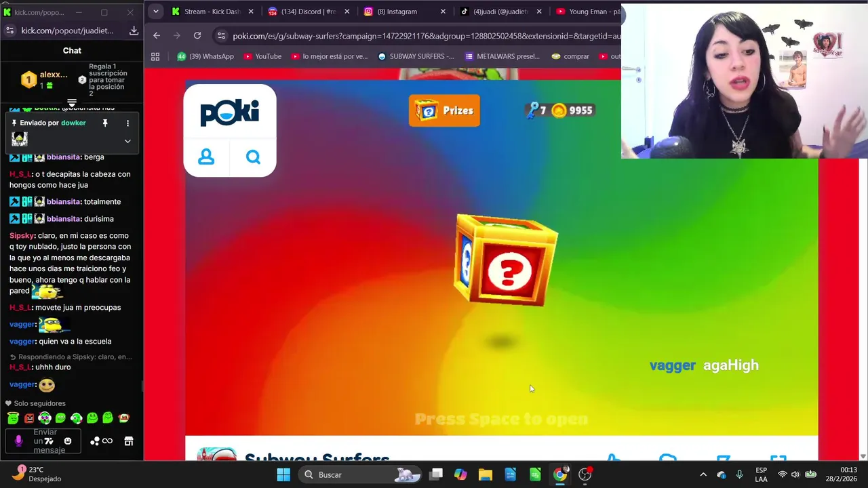Click the three-dots bubbles icon below chat
868x488 pixels.
tap(94, 441)
